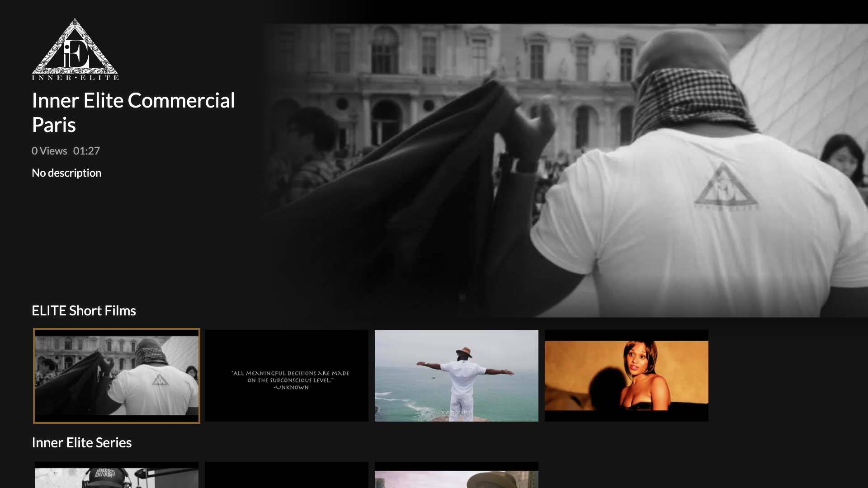The image size is (868, 488).
Task: Select the highlighted Paris commercial thumbnail
Action: point(117,376)
